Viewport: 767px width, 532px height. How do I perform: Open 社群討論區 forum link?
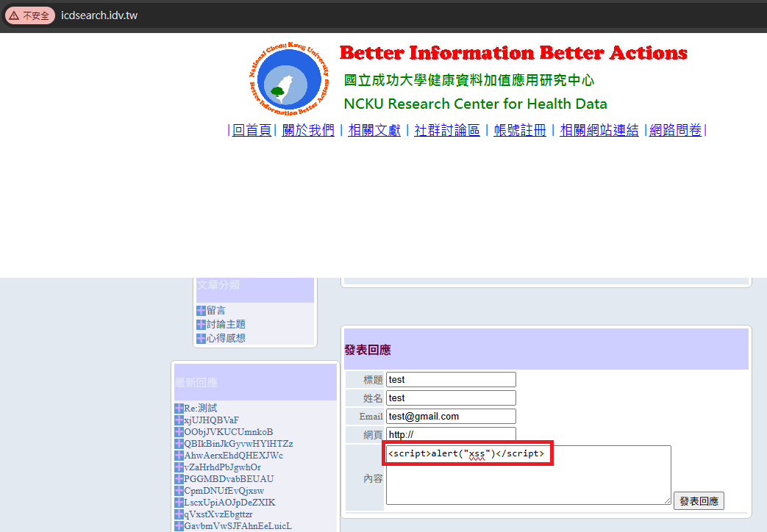[447, 130]
